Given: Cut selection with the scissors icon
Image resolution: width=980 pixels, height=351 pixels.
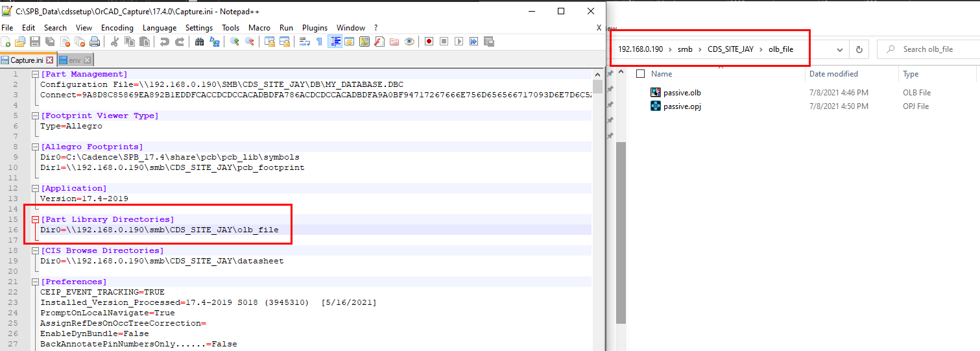Looking at the screenshot, I should [114, 42].
